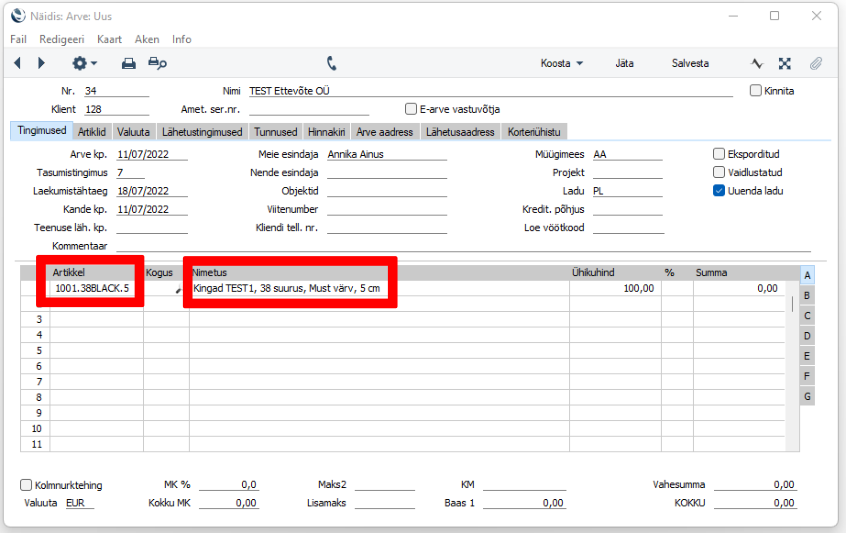Click the Ladu field PL

click(627, 190)
